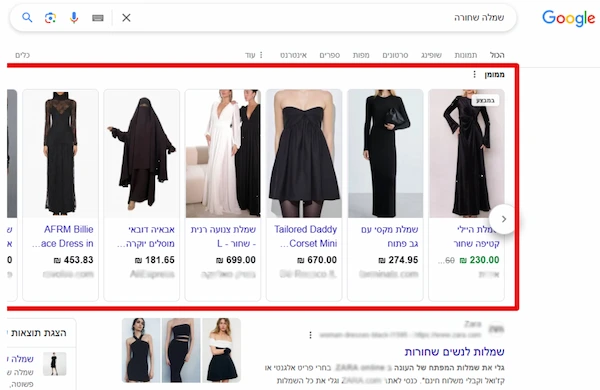Image resolution: width=600 pixels, height=390 pixels.
Task: Open the שמלה link in side panel
Action: pyautogui.click(x=21, y=359)
